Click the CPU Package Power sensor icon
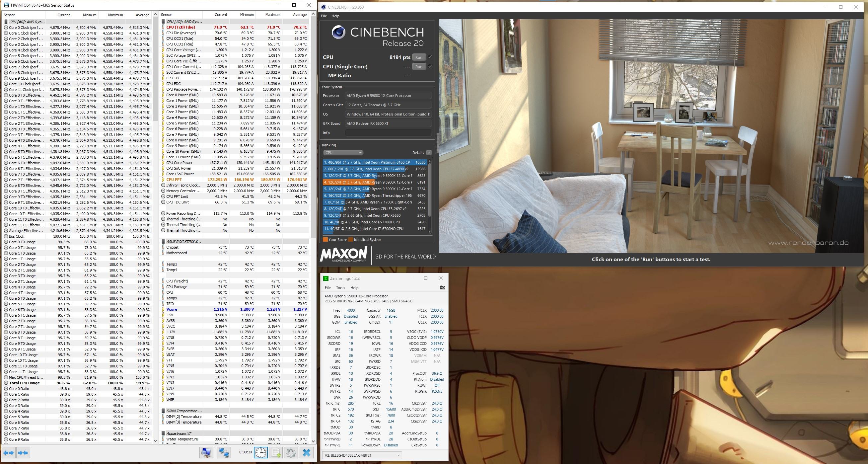The width and height of the screenshot is (868, 464). [x=163, y=89]
